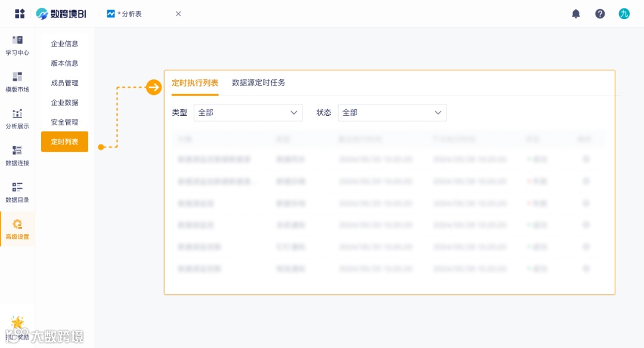The height and width of the screenshot is (348, 644).
Task: Select 成员管理 menu item
Action: pos(64,83)
